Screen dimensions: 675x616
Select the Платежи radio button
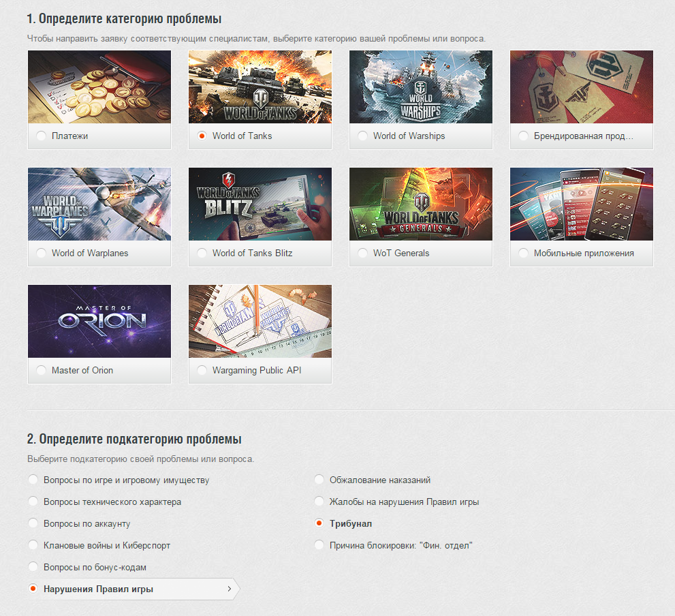41,136
